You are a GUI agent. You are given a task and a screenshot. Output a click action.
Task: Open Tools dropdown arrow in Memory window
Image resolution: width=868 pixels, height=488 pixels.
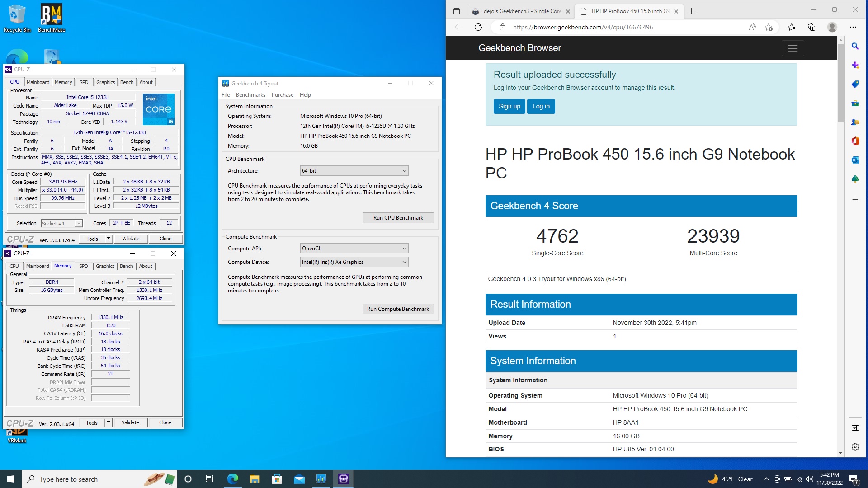pyautogui.click(x=108, y=422)
